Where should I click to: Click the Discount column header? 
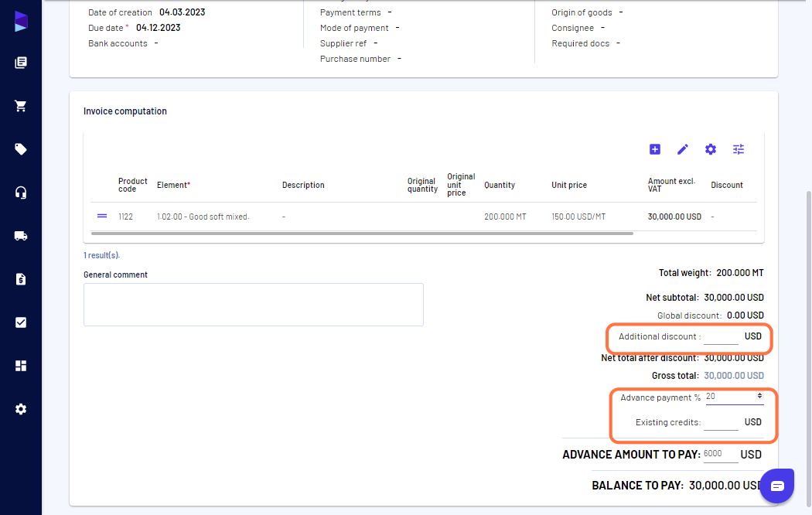coord(727,186)
